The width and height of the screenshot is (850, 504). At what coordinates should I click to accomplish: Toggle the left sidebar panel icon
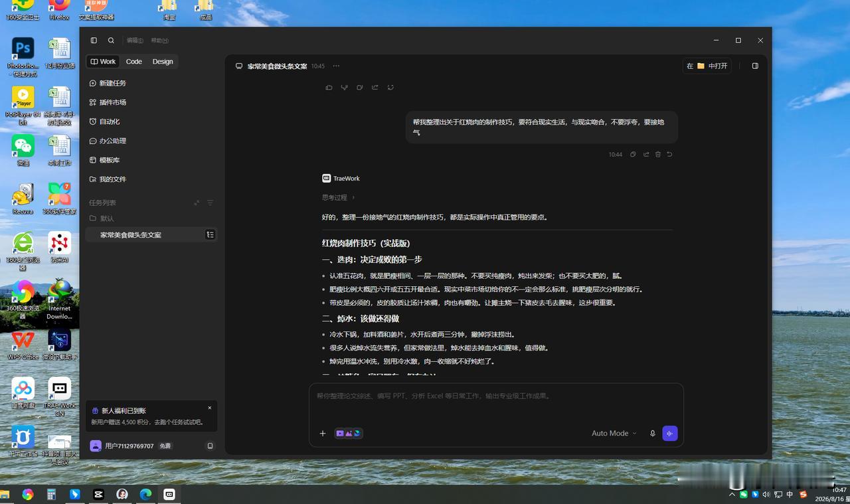click(94, 41)
